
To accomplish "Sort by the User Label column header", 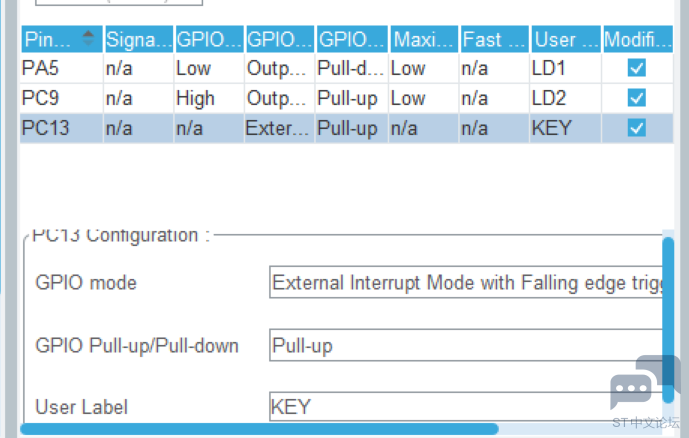I will 566,39.
